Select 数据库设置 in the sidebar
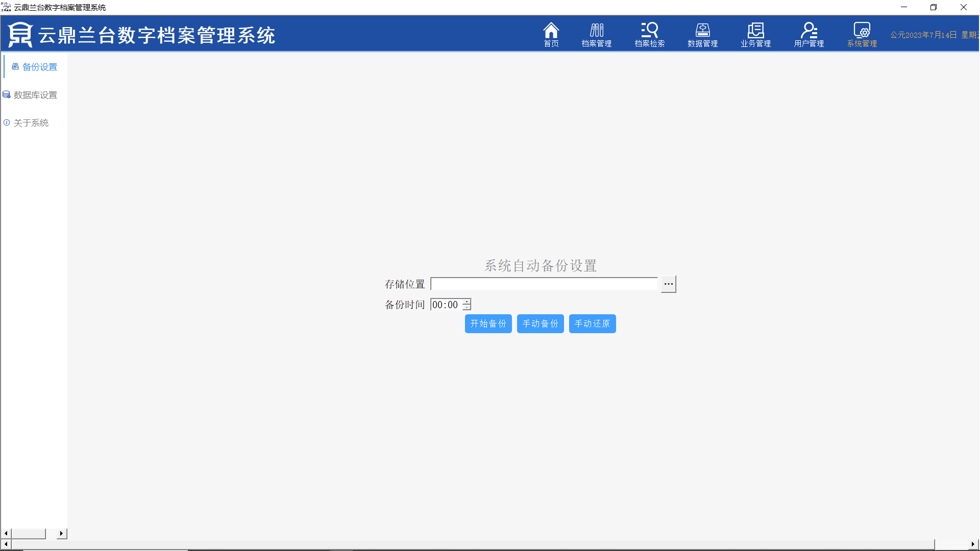The height and width of the screenshot is (551, 980). coord(31,95)
